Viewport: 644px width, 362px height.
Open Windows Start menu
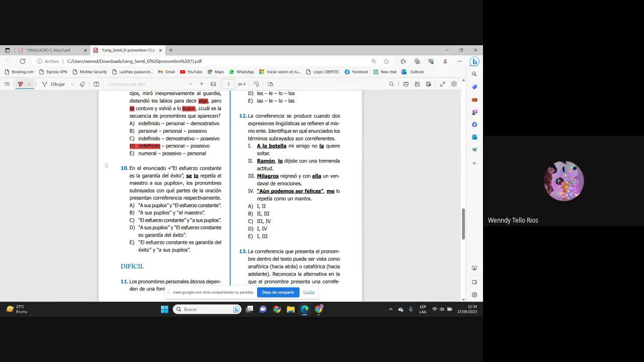165,309
